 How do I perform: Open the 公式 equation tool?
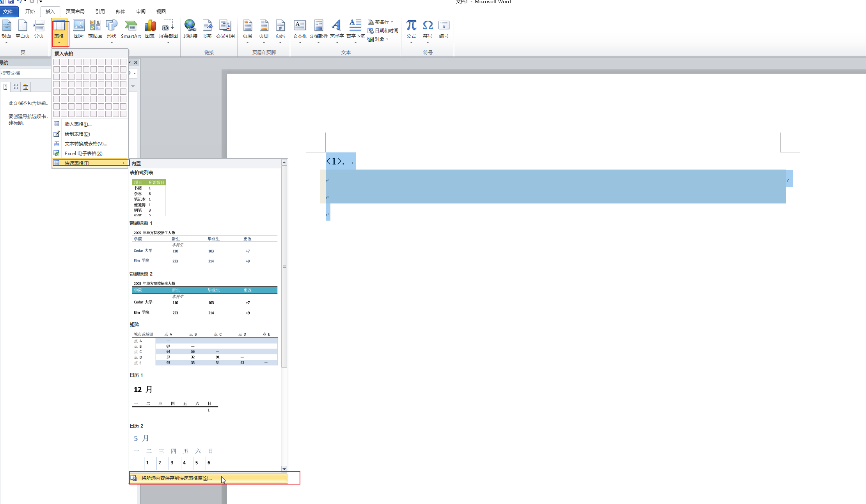tap(411, 29)
